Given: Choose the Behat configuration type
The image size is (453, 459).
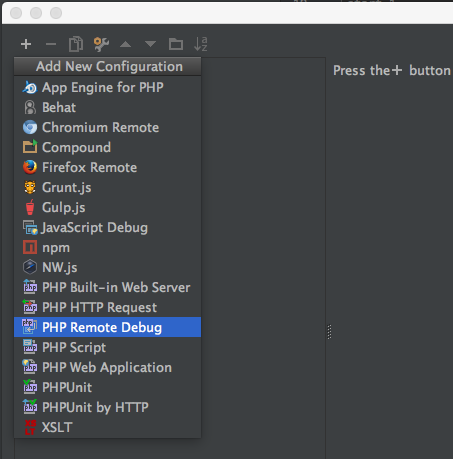Looking at the screenshot, I should pos(107,107).
